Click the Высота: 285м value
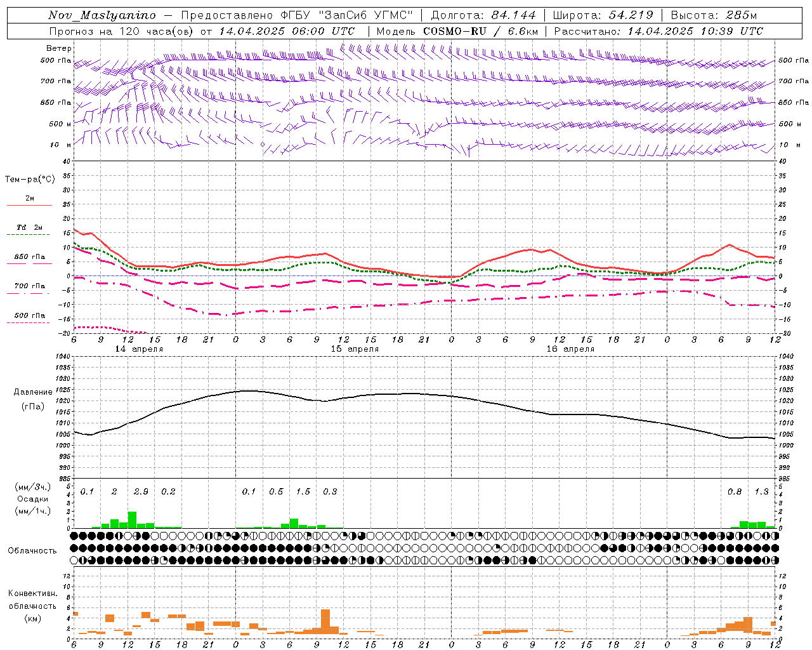The image size is (812, 650). tap(714, 15)
